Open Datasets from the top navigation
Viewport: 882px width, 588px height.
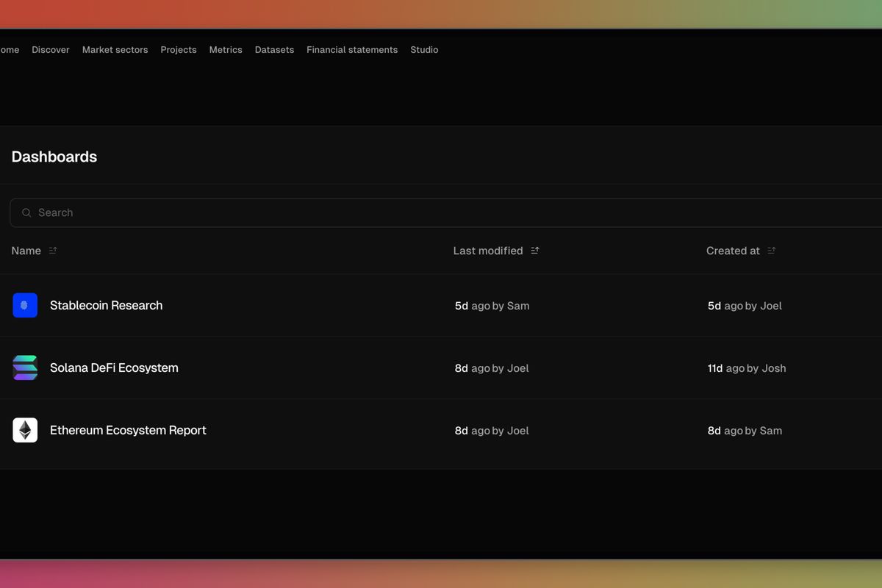274,50
